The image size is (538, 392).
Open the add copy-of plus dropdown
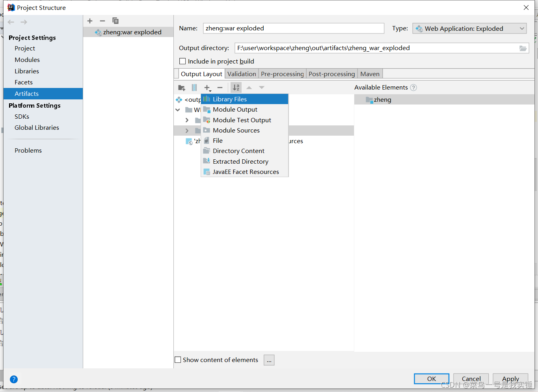[x=207, y=88]
